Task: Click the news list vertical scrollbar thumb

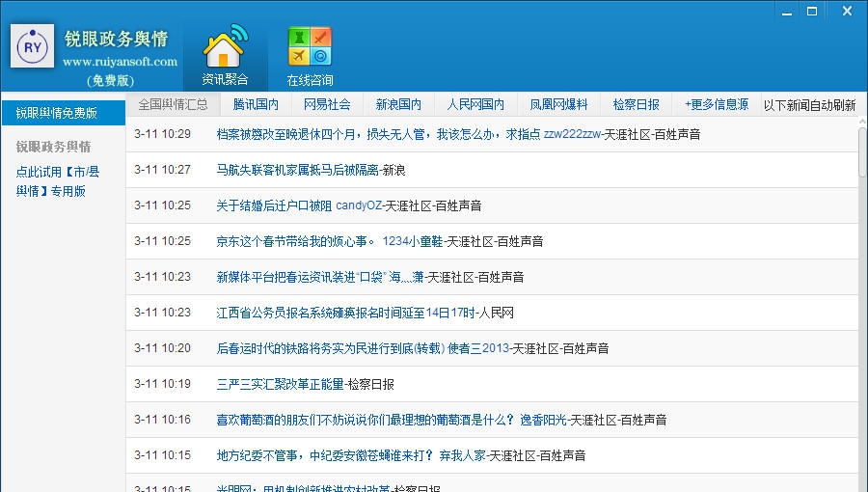Action: pos(862,152)
